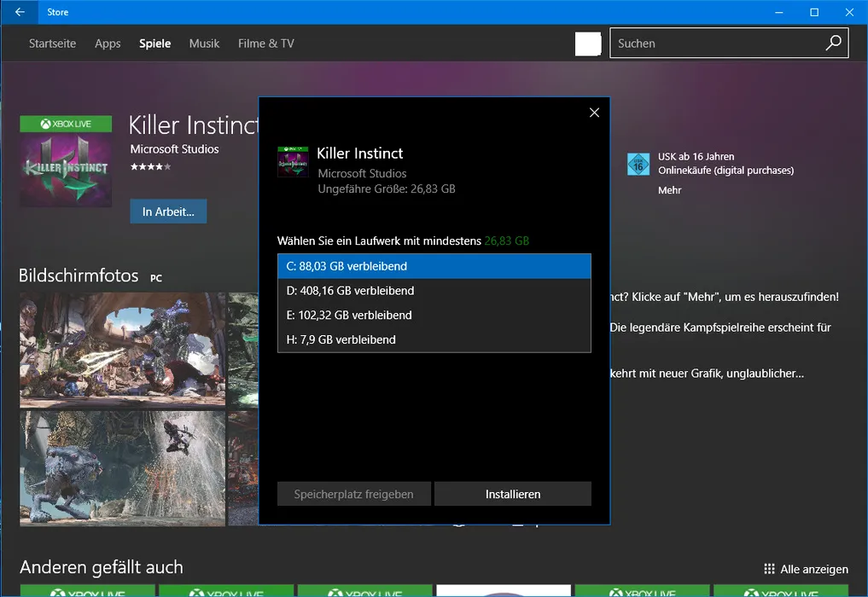Choose drive D: 408,16 GB verbleibend

434,291
